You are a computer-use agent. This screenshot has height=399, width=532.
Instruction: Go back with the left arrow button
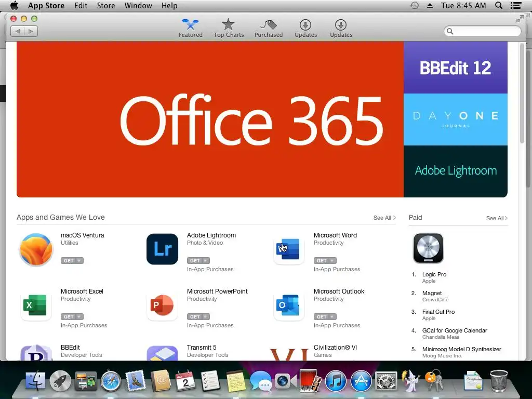[18, 31]
